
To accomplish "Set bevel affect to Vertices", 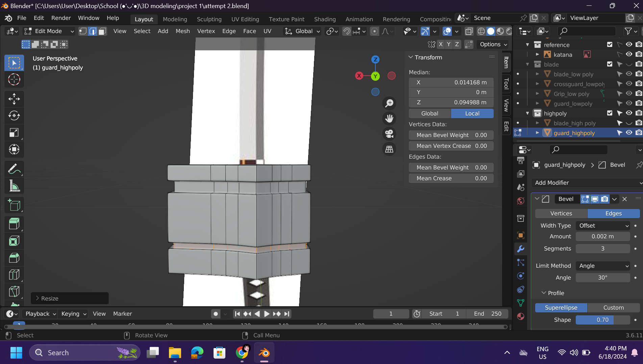I will point(561,213).
